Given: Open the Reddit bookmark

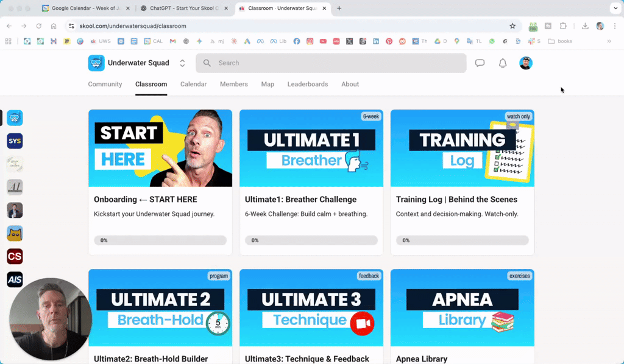Looking at the screenshot, I should [x=402, y=41].
